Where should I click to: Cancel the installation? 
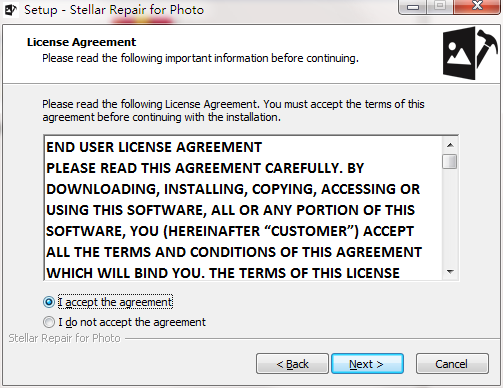(x=452, y=364)
